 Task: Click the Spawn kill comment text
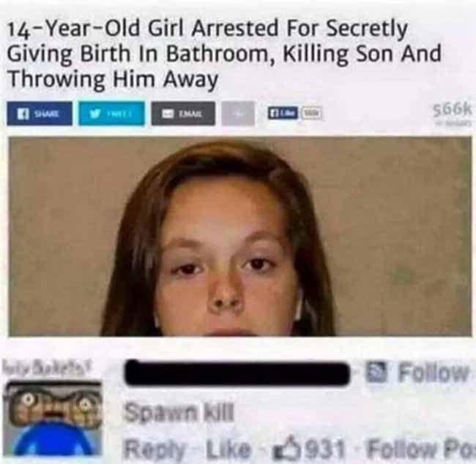tap(179, 413)
